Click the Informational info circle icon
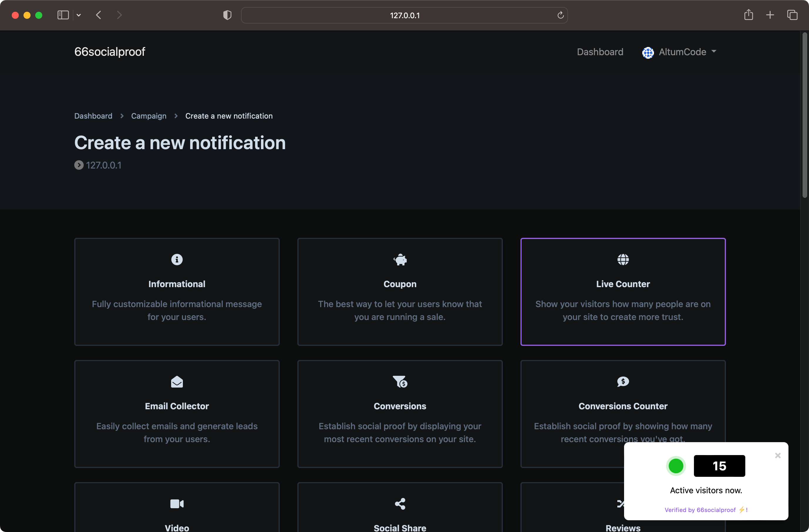The width and height of the screenshot is (809, 532). (177, 260)
